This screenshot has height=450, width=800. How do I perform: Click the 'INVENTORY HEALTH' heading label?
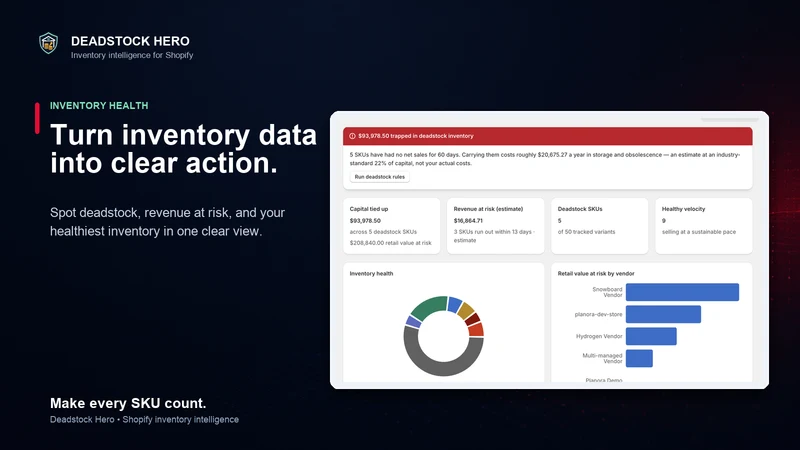click(99, 106)
